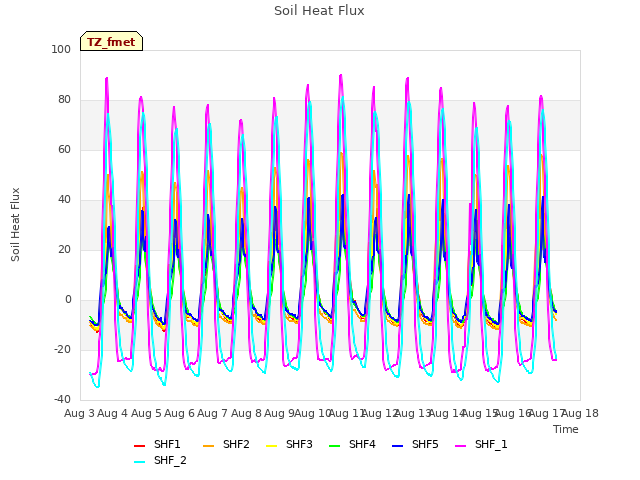
Task: Toggle the SHF_1 legend entry
Action: point(481,444)
